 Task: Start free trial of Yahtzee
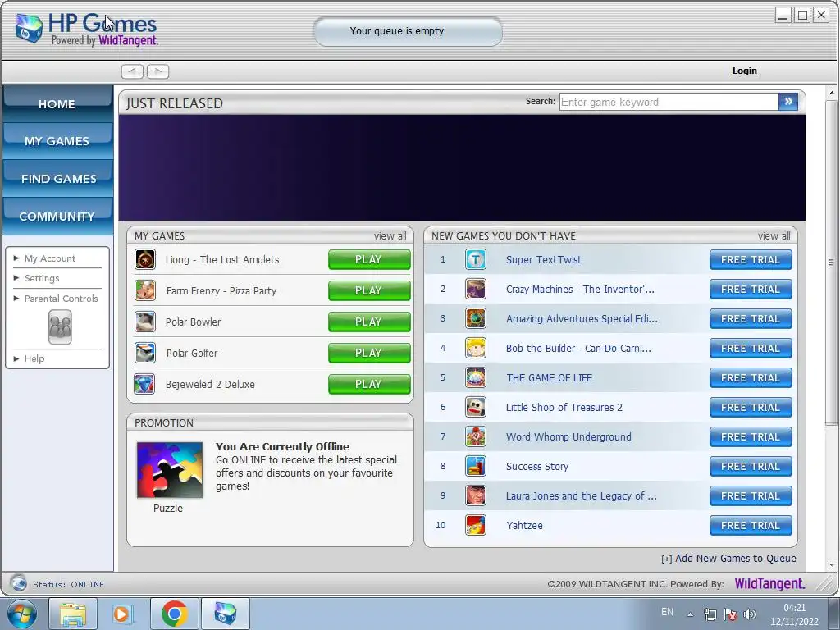[x=751, y=525]
